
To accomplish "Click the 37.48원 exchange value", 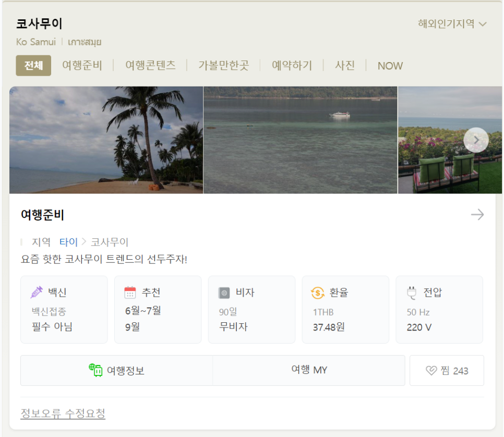I will (329, 327).
